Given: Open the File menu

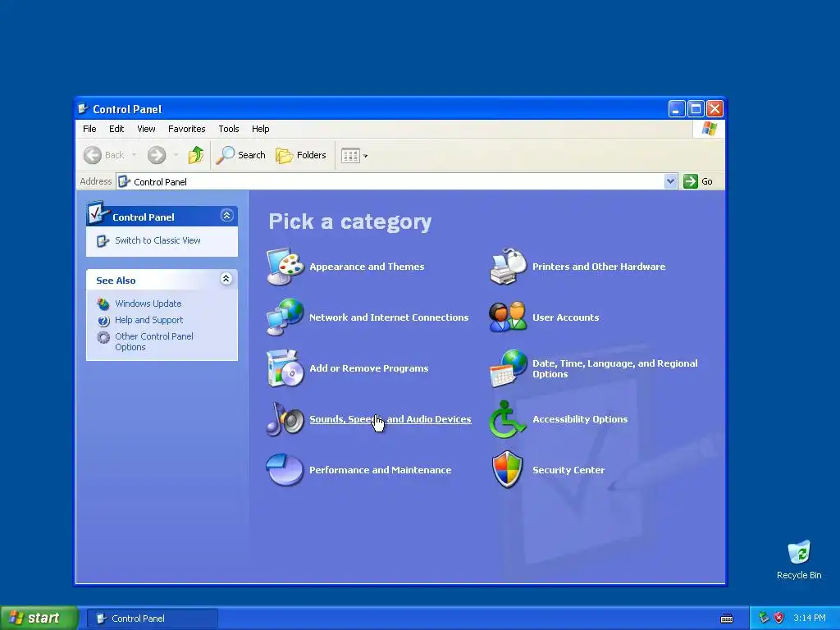Looking at the screenshot, I should tap(89, 129).
